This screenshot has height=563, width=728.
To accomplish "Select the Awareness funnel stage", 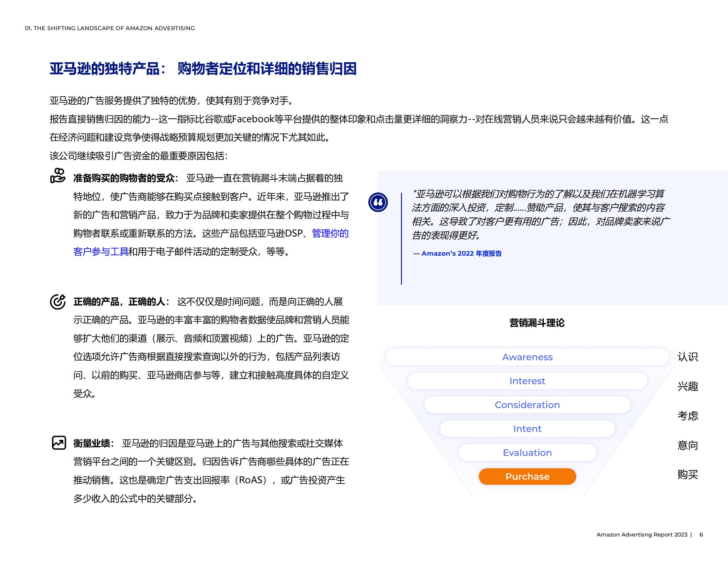I will point(527,357).
